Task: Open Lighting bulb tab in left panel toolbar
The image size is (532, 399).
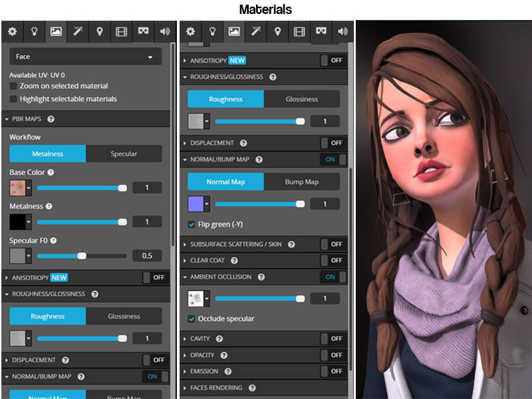Action: tap(34, 31)
